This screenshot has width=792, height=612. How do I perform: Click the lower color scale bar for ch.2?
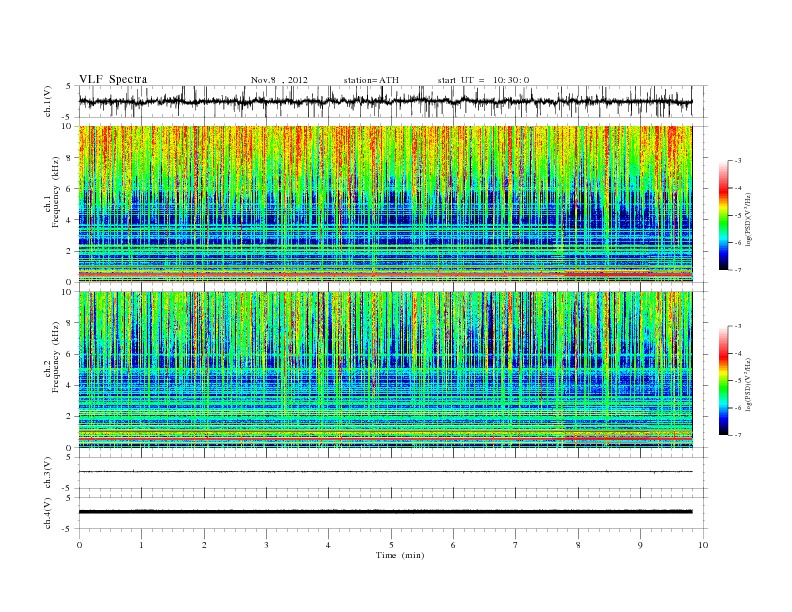point(723,381)
